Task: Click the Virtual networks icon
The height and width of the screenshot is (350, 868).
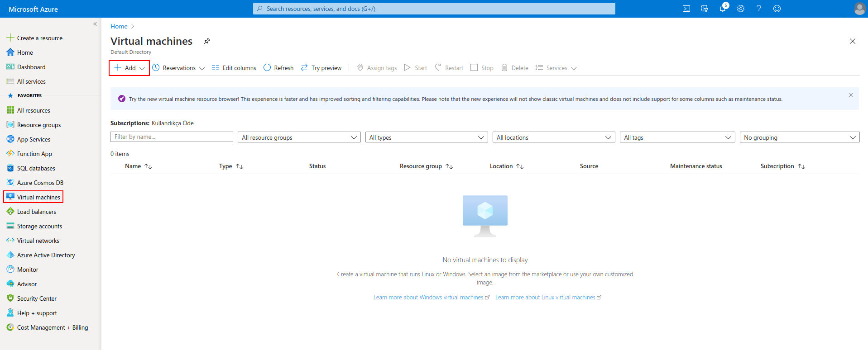Action: [x=10, y=241]
